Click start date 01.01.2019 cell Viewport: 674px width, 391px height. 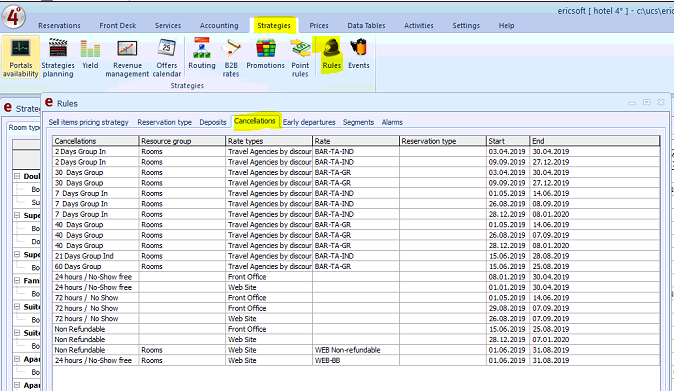(508, 287)
